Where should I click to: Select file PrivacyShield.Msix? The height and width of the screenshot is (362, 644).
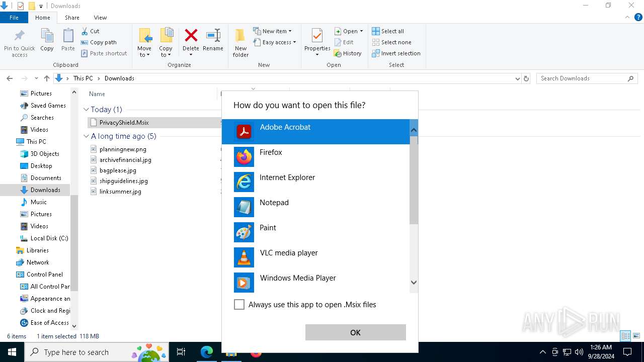coord(124,123)
